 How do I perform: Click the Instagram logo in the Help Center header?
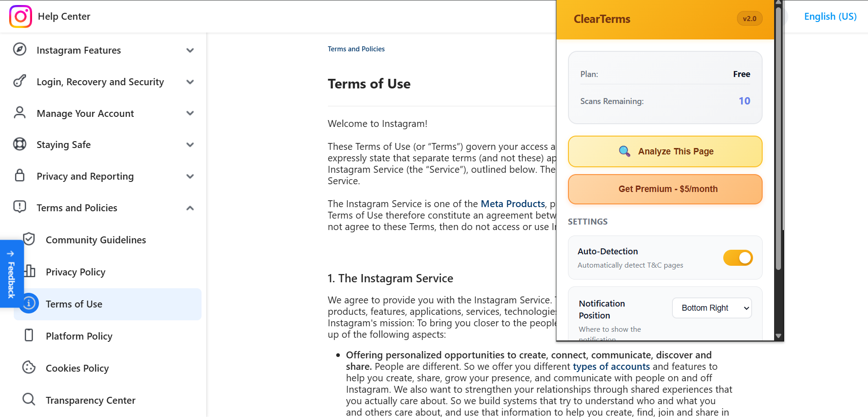pos(21,16)
